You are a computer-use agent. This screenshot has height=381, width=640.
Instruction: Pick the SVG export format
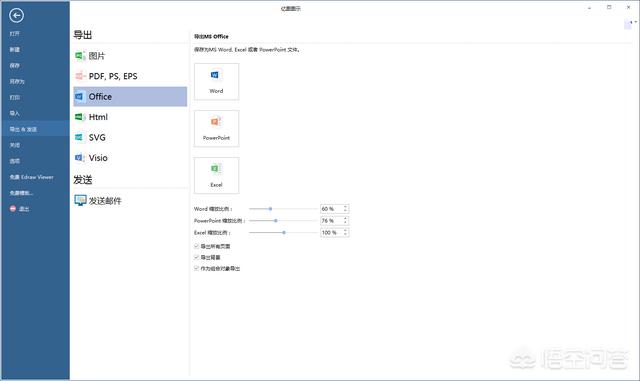click(130, 138)
